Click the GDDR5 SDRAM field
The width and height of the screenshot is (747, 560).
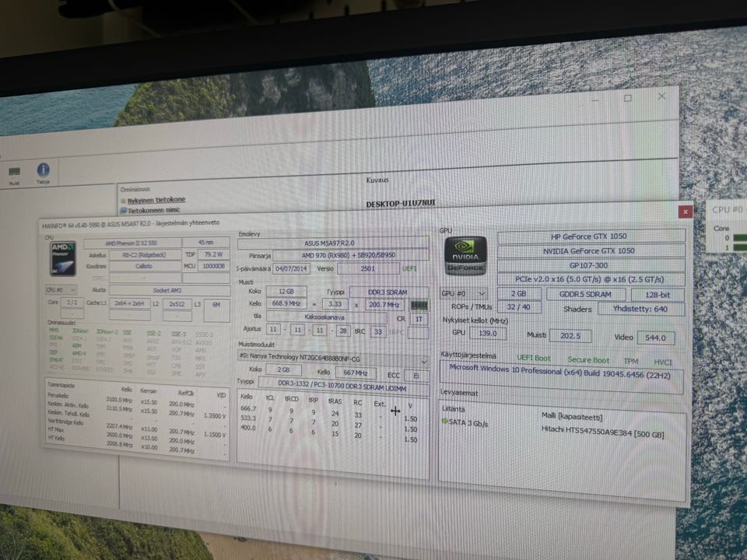[x=585, y=294]
